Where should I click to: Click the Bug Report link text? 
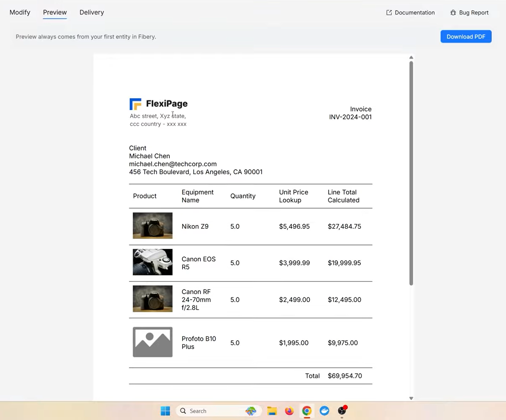pos(474,13)
